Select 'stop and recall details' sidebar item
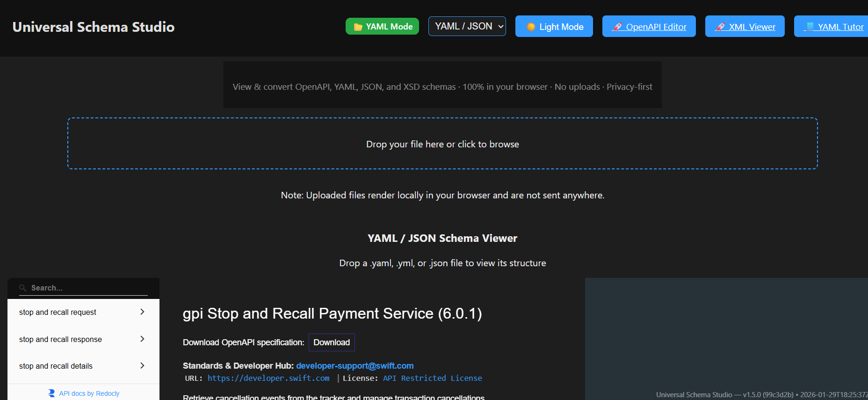868x400 pixels. pos(83,366)
